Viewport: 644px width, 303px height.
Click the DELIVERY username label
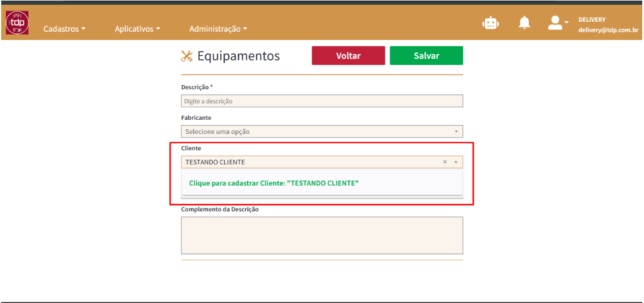[592, 19]
